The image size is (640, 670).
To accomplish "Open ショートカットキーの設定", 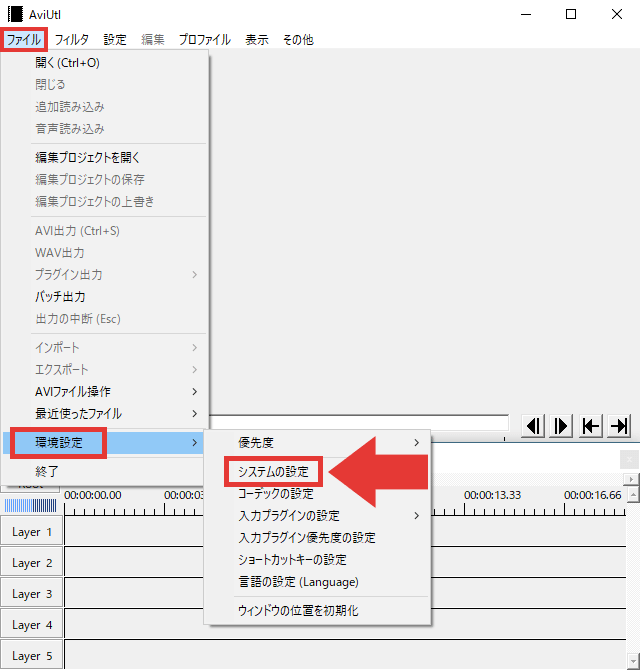I will pyautogui.click(x=317, y=560).
